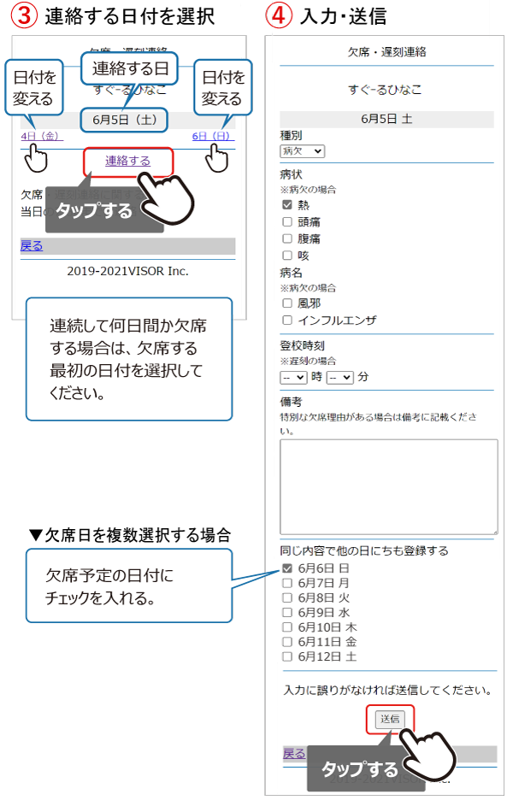Click 戻る link in the input form
Image resolution: width=513 pixels, height=812 pixels.
click(294, 754)
